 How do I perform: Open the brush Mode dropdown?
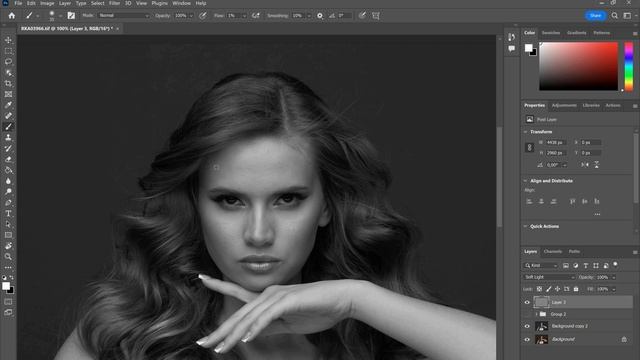click(124, 16)
